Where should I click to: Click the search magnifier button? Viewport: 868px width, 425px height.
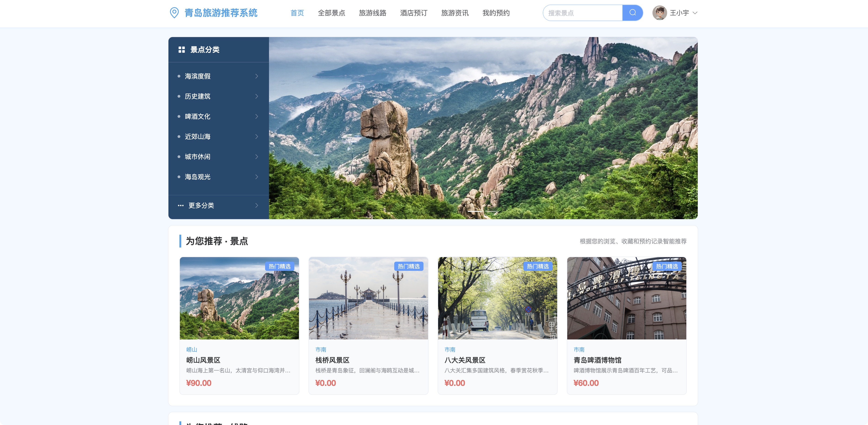tap(632, 13)
